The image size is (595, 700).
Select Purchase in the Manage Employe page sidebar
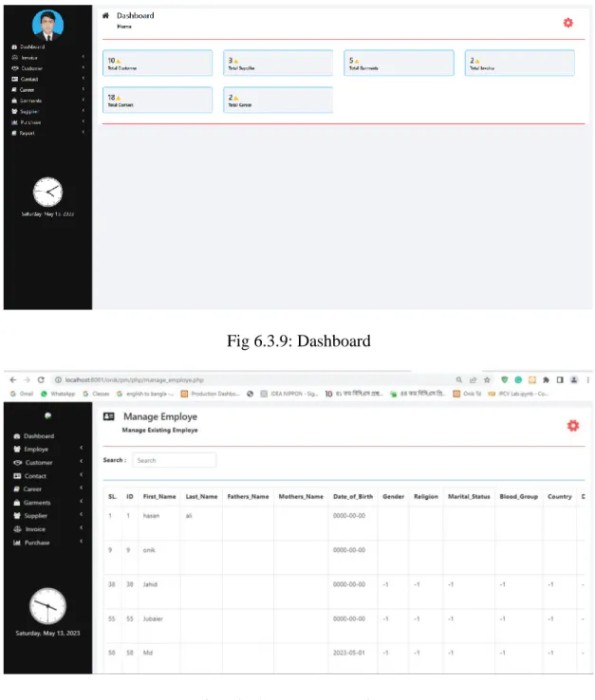(37, 543)
